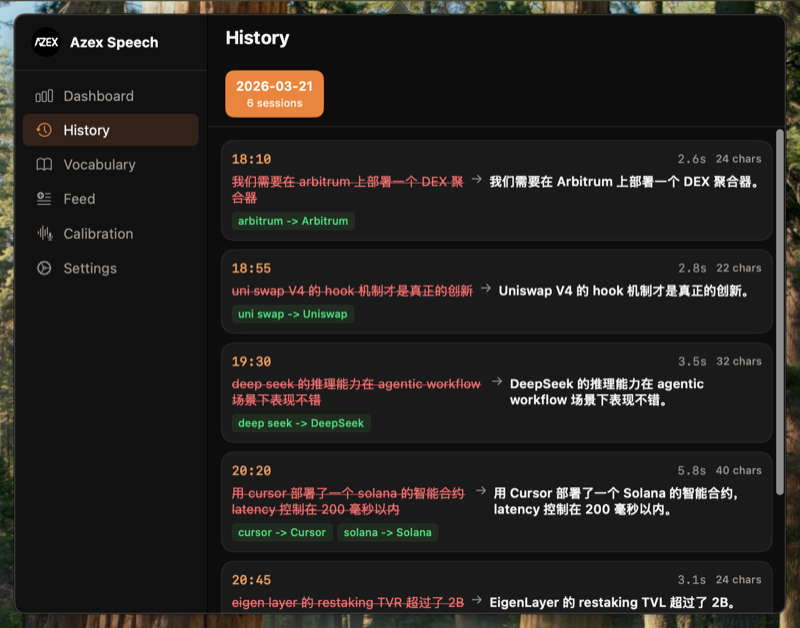Image resolution: width=800 pixels, height=628 pixels.
Task: Click the corrected Uniswap V4 sentence
Action: click(x=624, y=291)
